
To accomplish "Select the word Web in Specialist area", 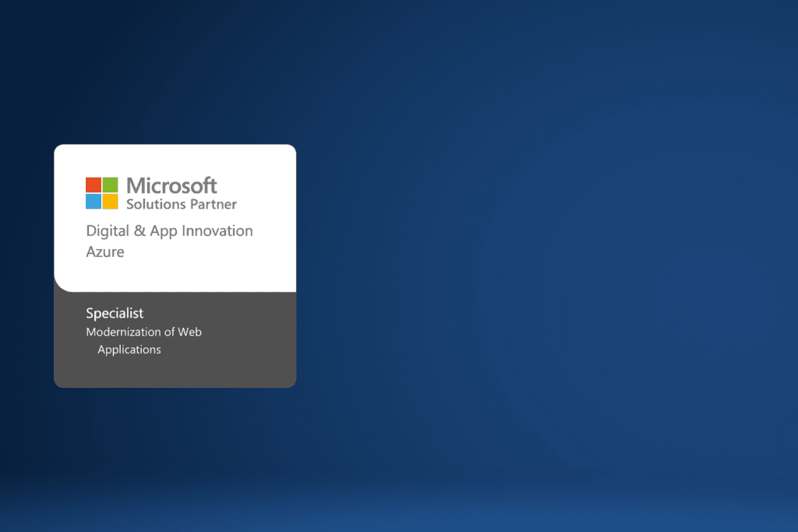I will click(x=191, y=332).
